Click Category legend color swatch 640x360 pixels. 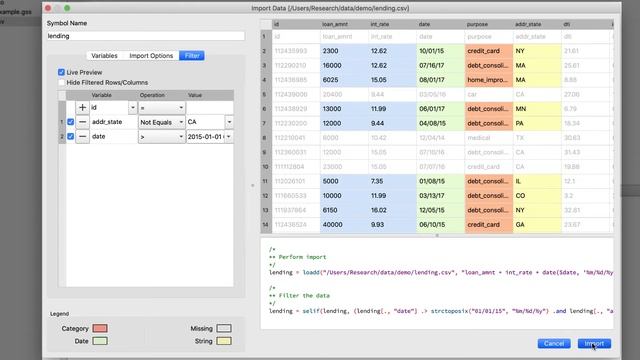pos(100,328)
